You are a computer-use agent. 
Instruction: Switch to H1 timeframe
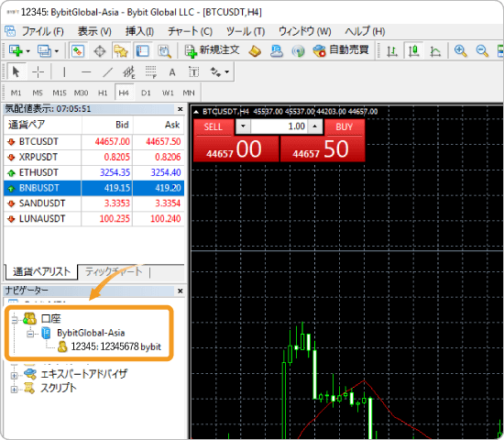(x=103, y=93)
